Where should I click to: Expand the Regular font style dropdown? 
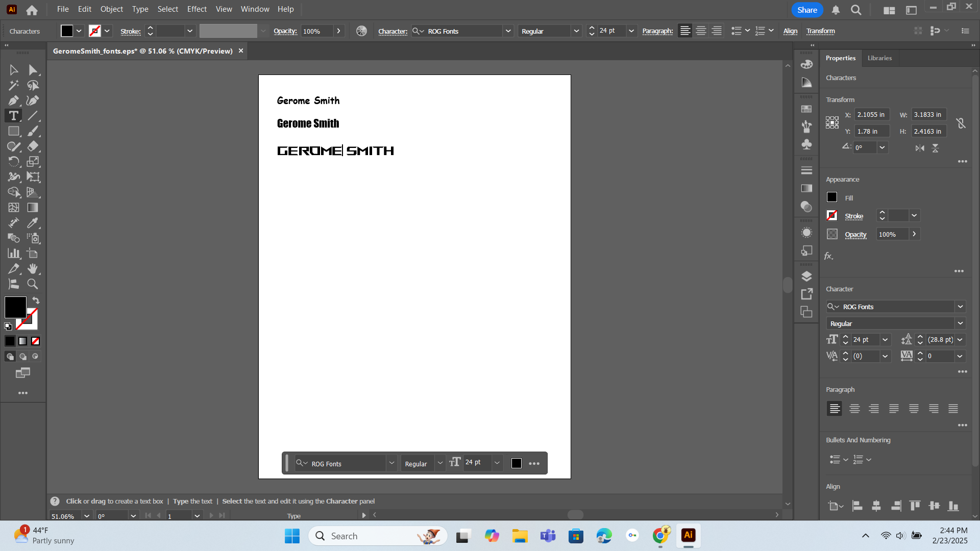click(x=960, y=323)
